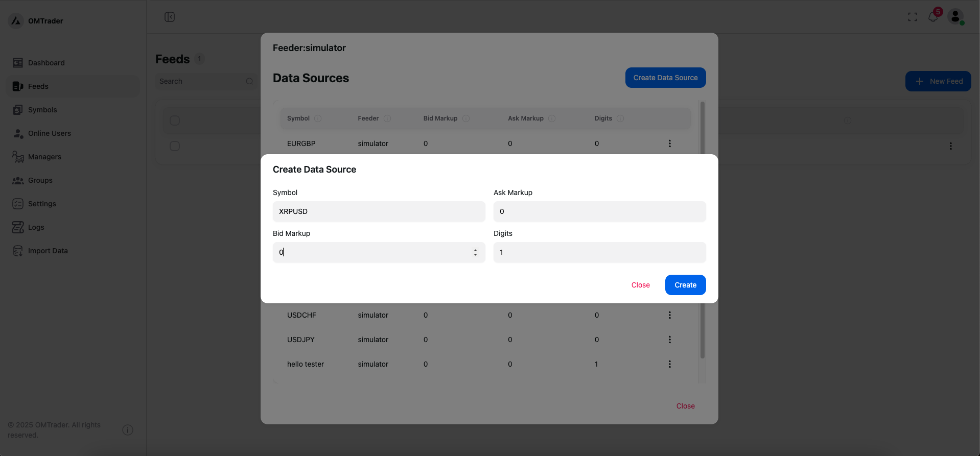
Task: Click Ask Markup column header
Action: coord(526,118)
